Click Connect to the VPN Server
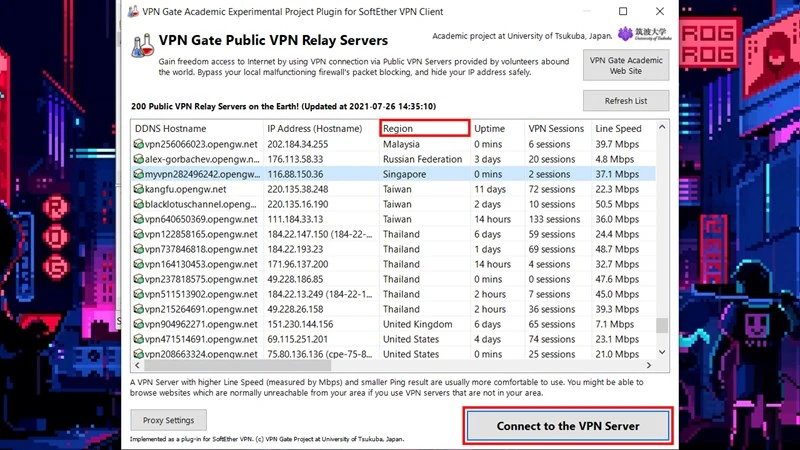800x450 pixels. (568, 426)
